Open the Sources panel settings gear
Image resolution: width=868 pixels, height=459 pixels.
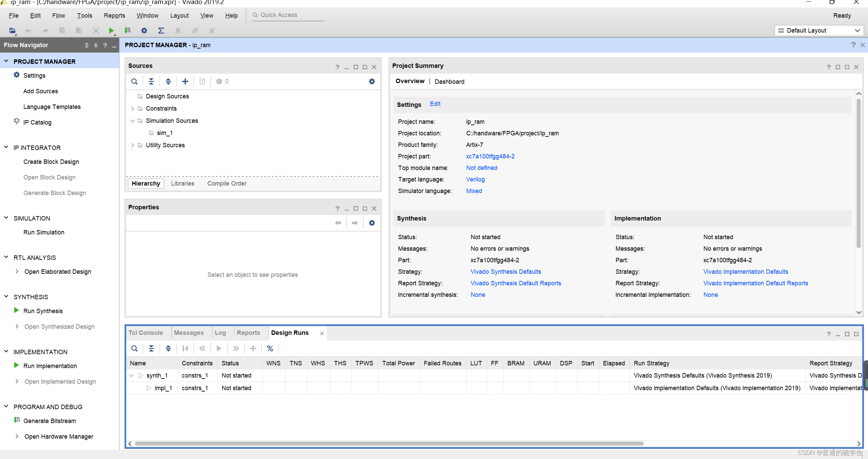[372, 81]
